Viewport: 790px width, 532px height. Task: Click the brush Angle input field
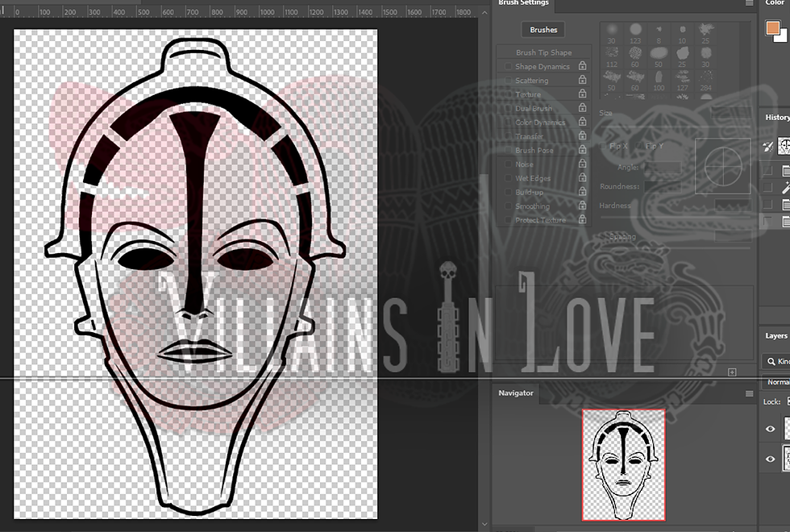pyautogui.click(x=662, y=168)
